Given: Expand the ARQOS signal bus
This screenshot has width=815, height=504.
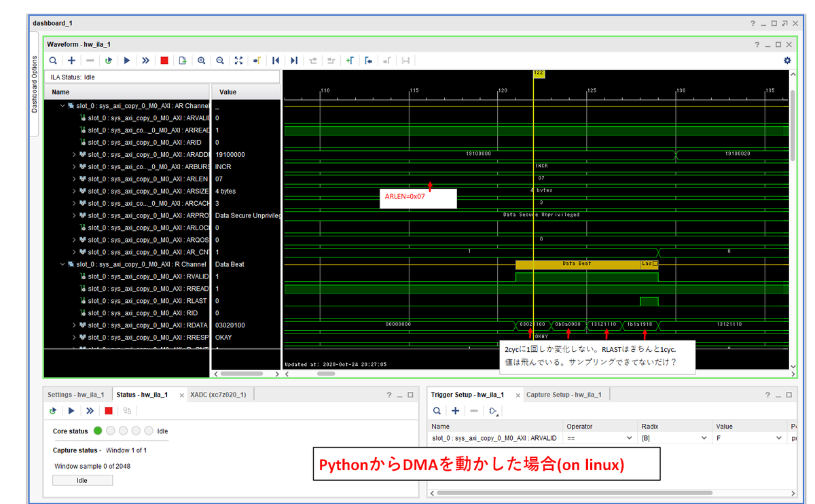Looking at the screenshot, I should (x=74, y=240).
